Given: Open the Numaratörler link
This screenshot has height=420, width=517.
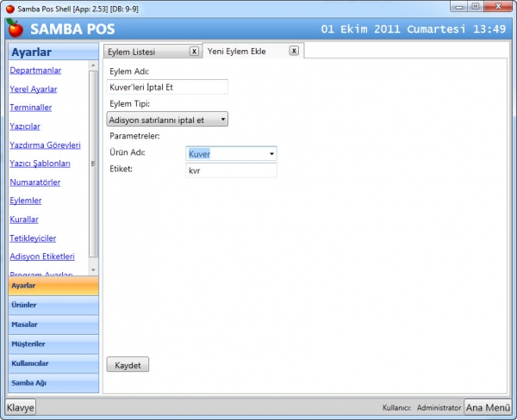Looking at the screenshot, I should pyautogui.click(x=35, y=182).
